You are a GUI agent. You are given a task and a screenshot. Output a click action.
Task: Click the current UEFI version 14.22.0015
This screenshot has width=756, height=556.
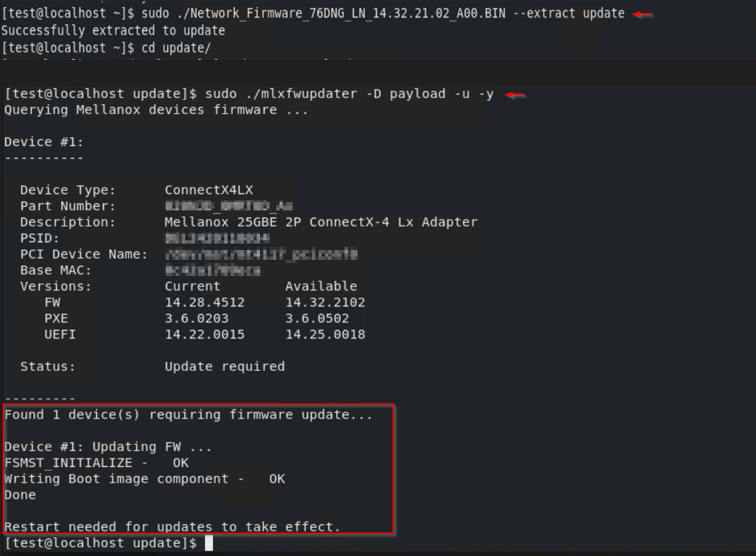click(205, 335)
